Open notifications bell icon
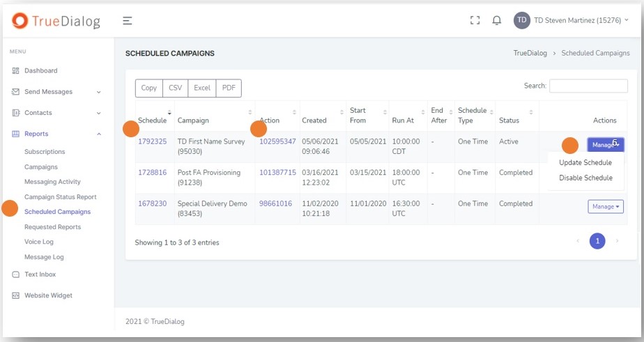 [496, 20]
